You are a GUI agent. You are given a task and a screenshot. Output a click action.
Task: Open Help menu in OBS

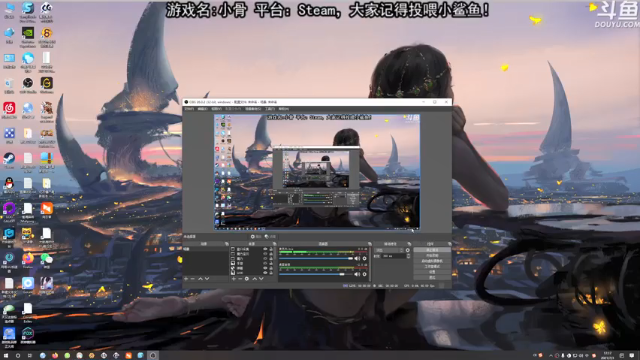pyautogui.click(x=284, y=109)
